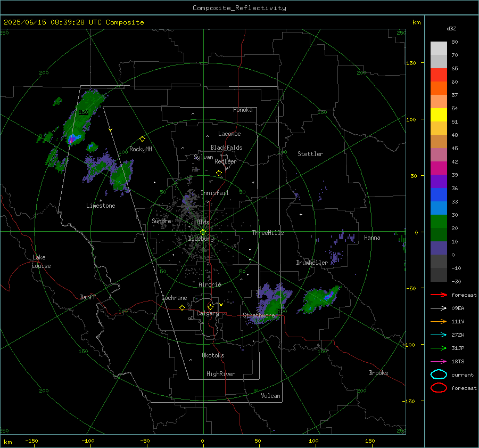Click the Drumheller label
The width and height of the screenshot is (479, 448).
312,263
